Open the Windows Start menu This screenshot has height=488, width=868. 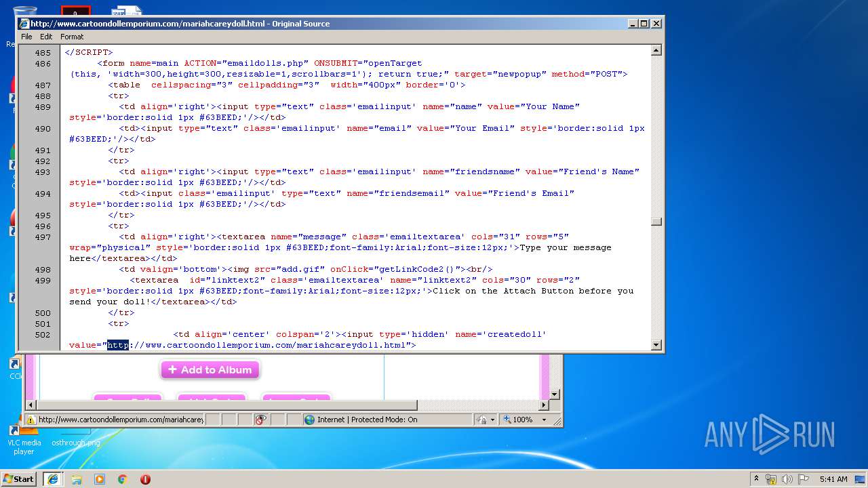tap(18, 479)
